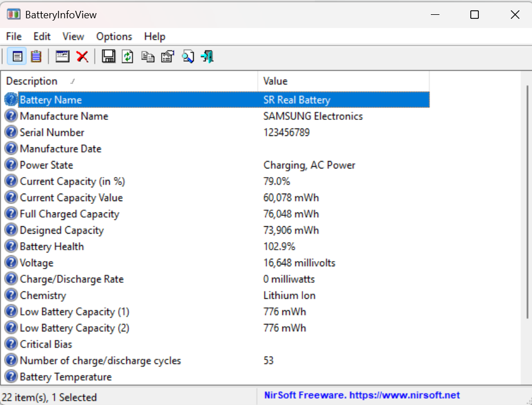Click the Exit door toolbar icon
This screenshot has width=532, height=405.
click(x=207, y=57)
